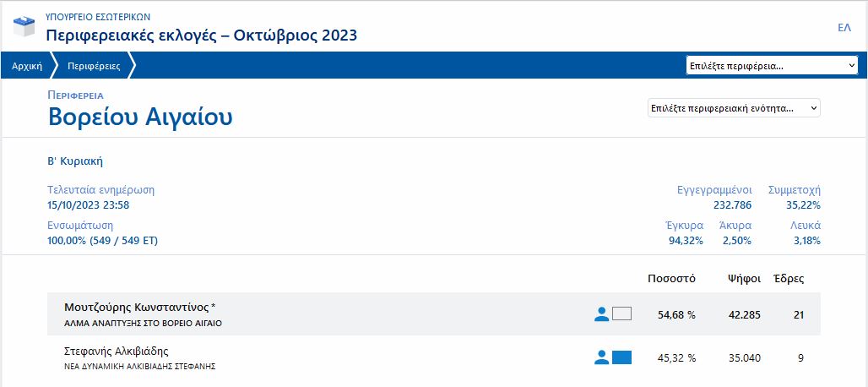This screenshot has height=387, width=868.
Task: Open candidate Μουτζούρης Κωνσταντίνος details
Action: pos(140,307)
